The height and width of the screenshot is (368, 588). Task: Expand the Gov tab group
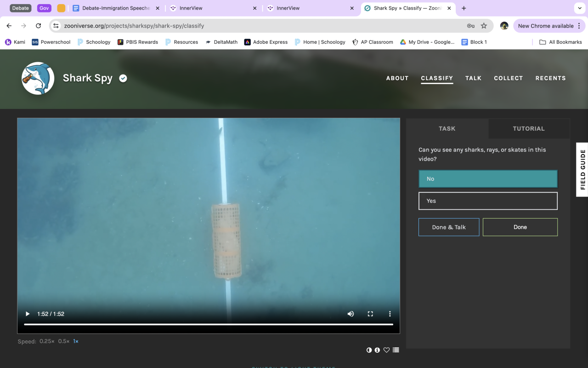44,8
